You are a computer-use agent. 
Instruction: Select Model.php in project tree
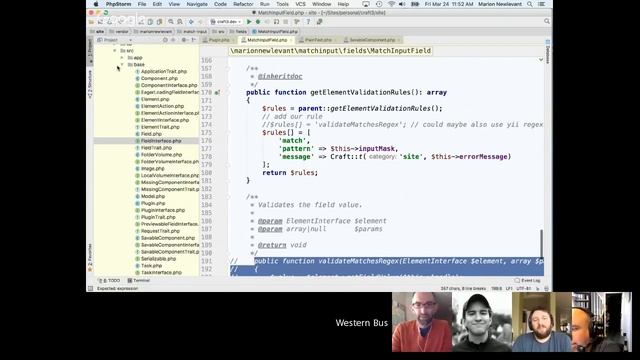pos(153,196)
